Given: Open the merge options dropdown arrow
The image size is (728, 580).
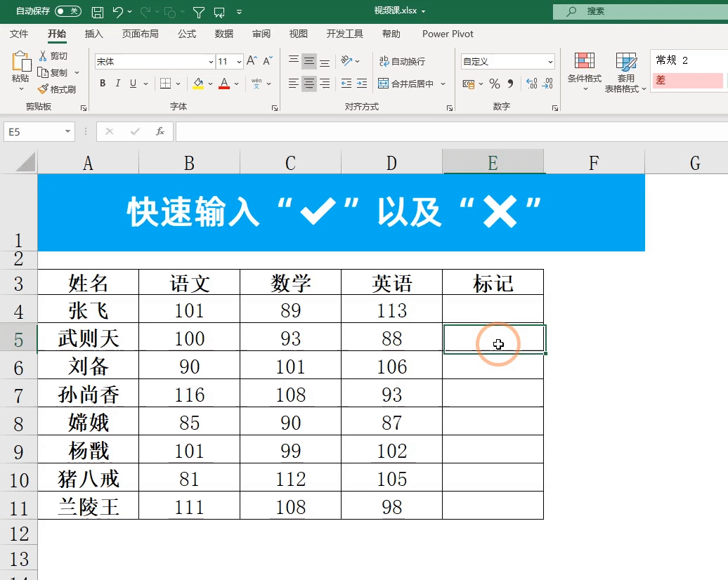Looking at the screenshot, I should coord(443,84).
